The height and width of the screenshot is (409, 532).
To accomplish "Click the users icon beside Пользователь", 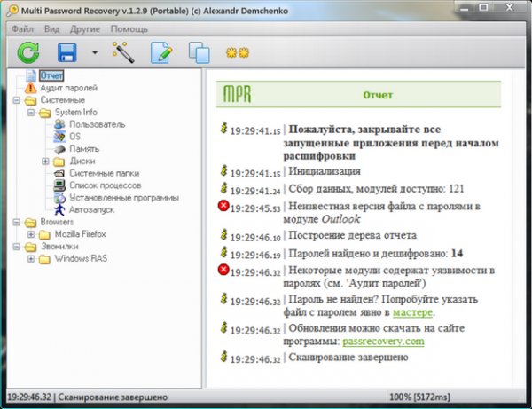I will tap(59, 124).
